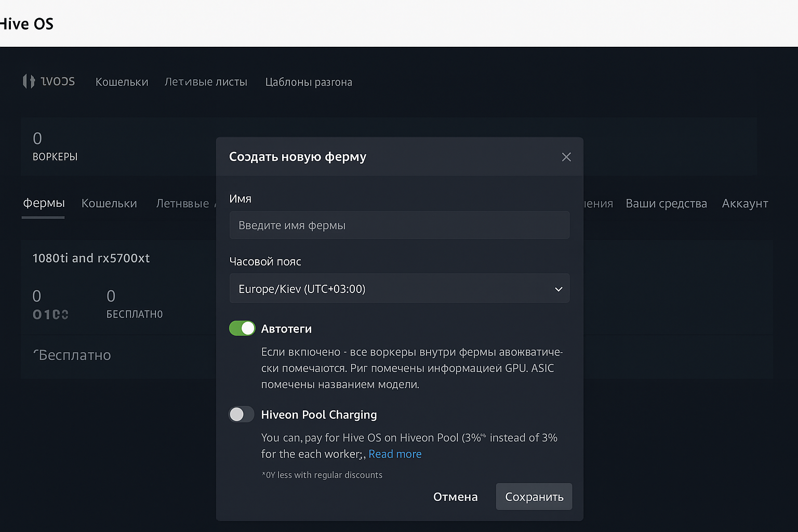Click the Hiveon Pool Charging label text
Viewport: 798px width, 532px height.
point(319,415)
